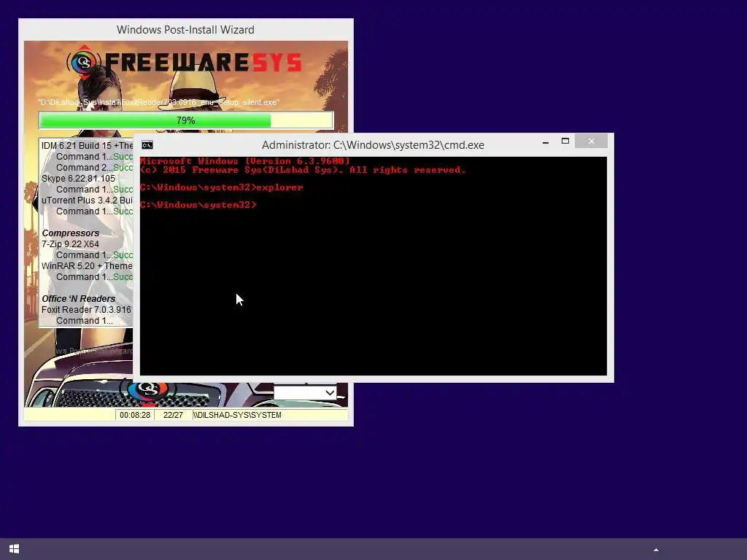Close the Administrator cmd.exe window
Viewport: 747px width, 560px height.
pos(591,141)
